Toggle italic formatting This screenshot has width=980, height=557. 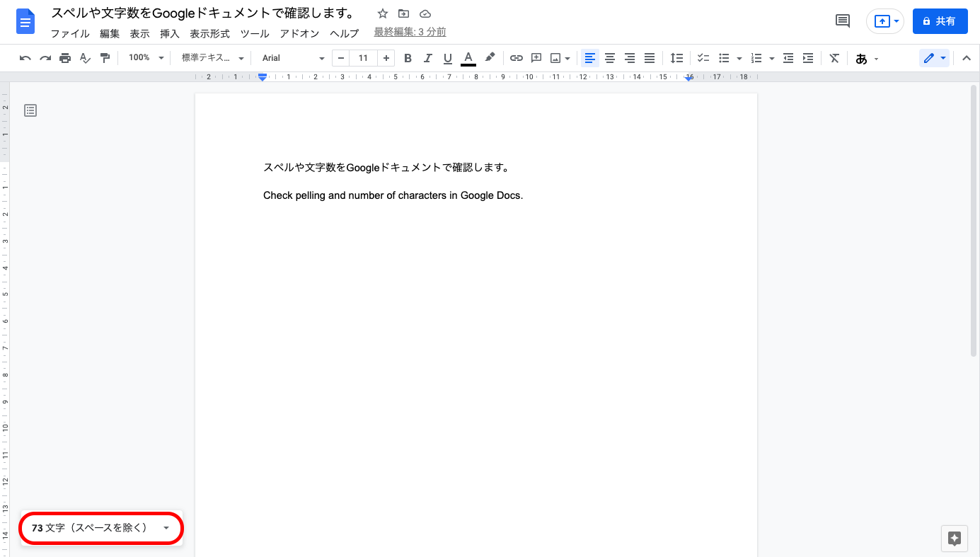point(427,58)
